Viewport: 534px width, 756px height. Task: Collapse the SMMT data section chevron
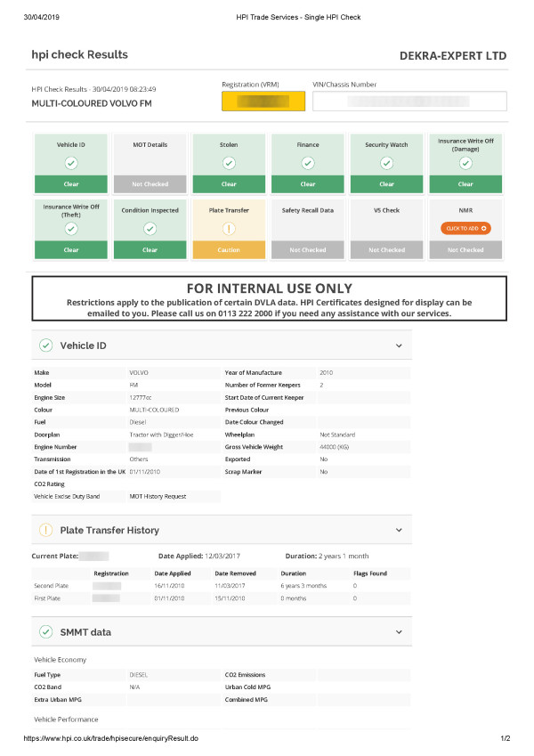[x=399, y=631]
